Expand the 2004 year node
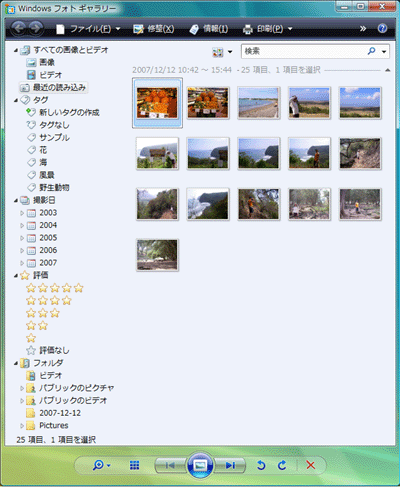 point(22,225)
